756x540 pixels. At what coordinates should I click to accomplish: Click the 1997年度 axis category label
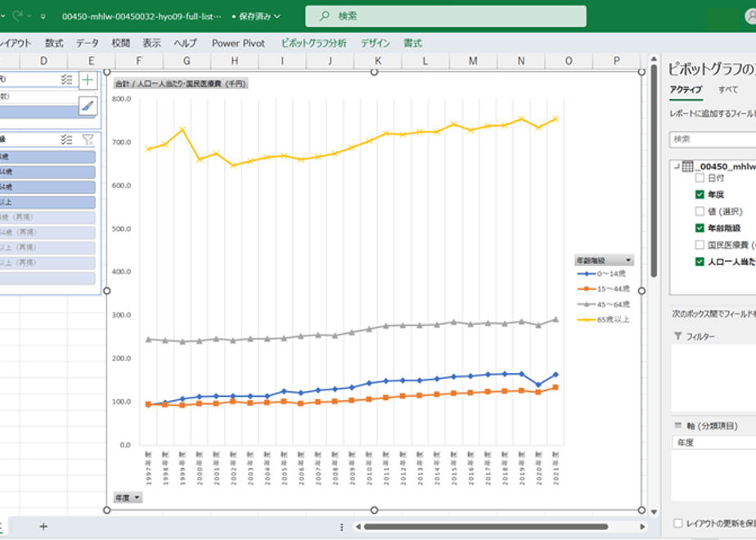pyautogui.click(x=149, y=468)
